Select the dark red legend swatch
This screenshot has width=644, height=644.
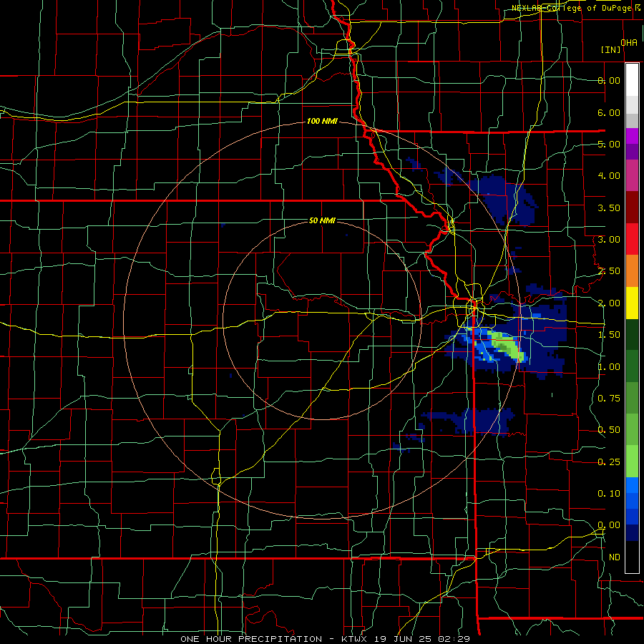632,208
